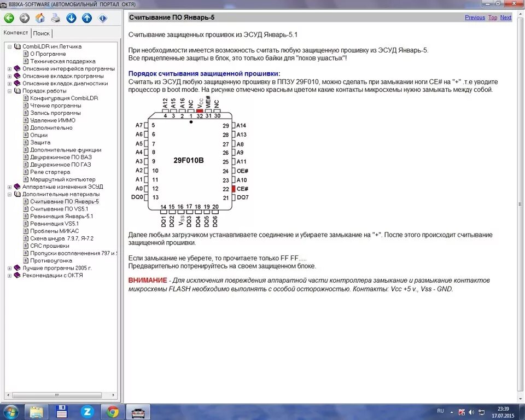Open the Опции topic

point(39,135)
